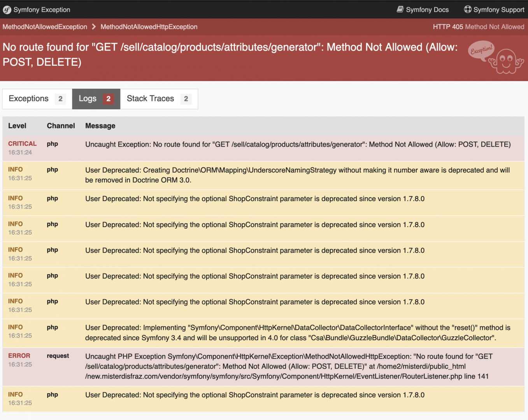Viewport: 528px width, 420px height.
Task: Click the Stack Traces count badge
Action: pyautogui.click(x=186, y=99)
